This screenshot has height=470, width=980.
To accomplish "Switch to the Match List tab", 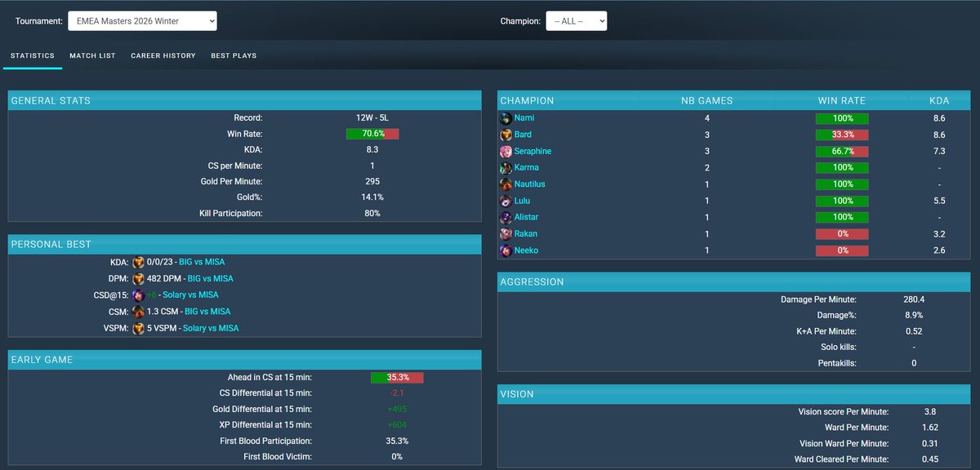I will [x=92, y=55].
